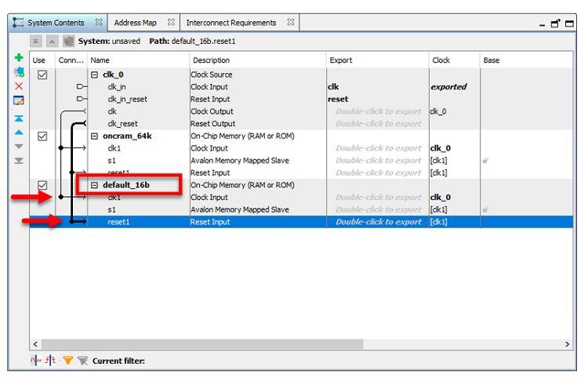Click the export cell of selected reset1 row

tap(378, 222)
